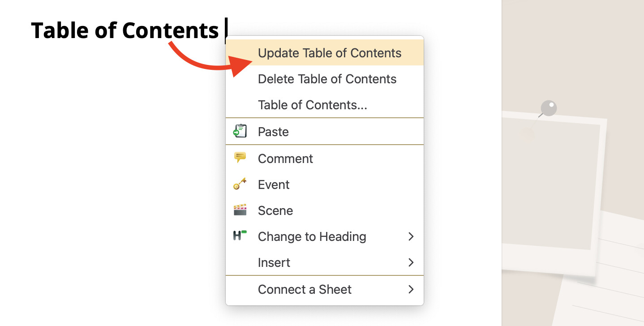Select the Event menu entry
The height and width of the screenshot is (326, 644).
325,184
